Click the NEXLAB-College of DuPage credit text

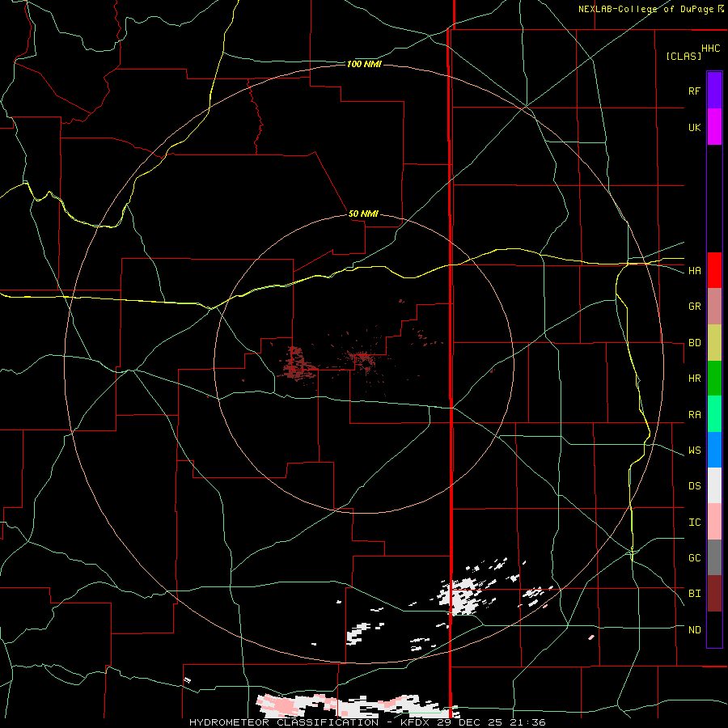tap(645, 9)
